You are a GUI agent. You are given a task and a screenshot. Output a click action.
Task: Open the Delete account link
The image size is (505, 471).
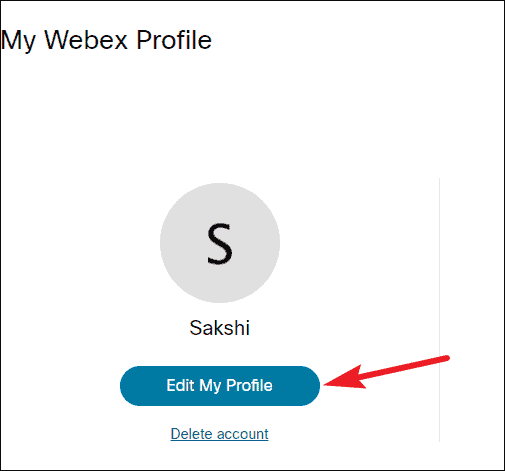coord(219,434)
